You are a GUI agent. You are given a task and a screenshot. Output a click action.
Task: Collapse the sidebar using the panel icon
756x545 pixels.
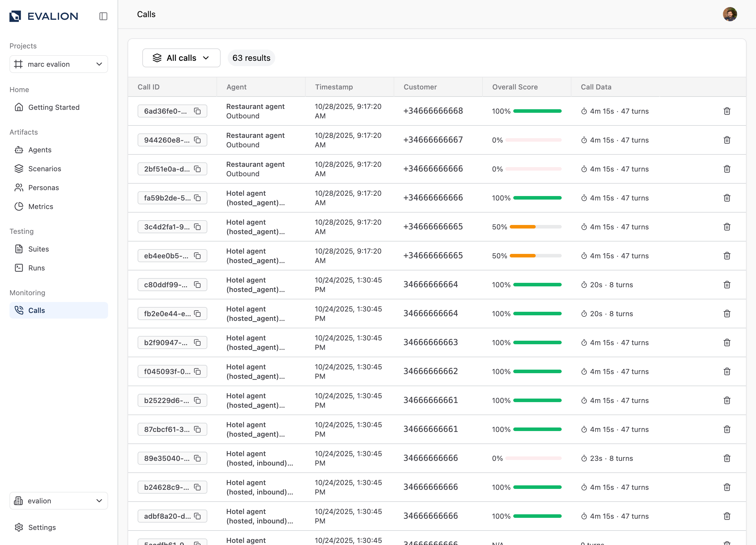pos(103,16)
